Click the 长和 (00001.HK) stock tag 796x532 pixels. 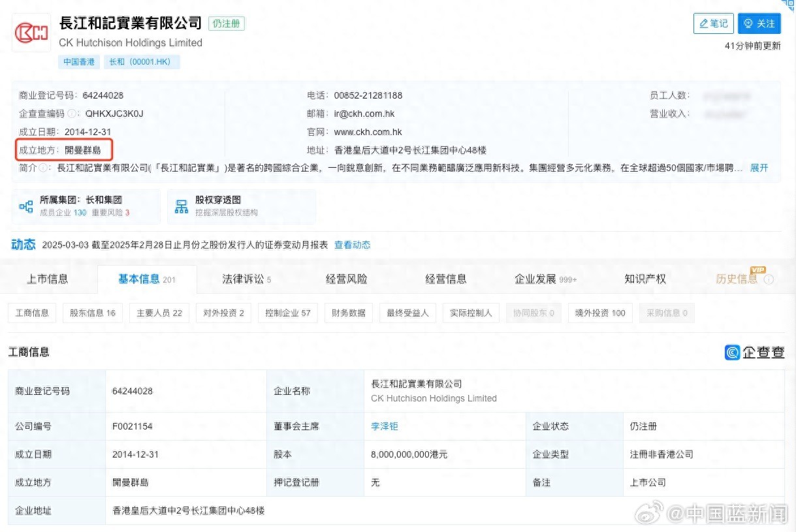(x=142, y=62)
